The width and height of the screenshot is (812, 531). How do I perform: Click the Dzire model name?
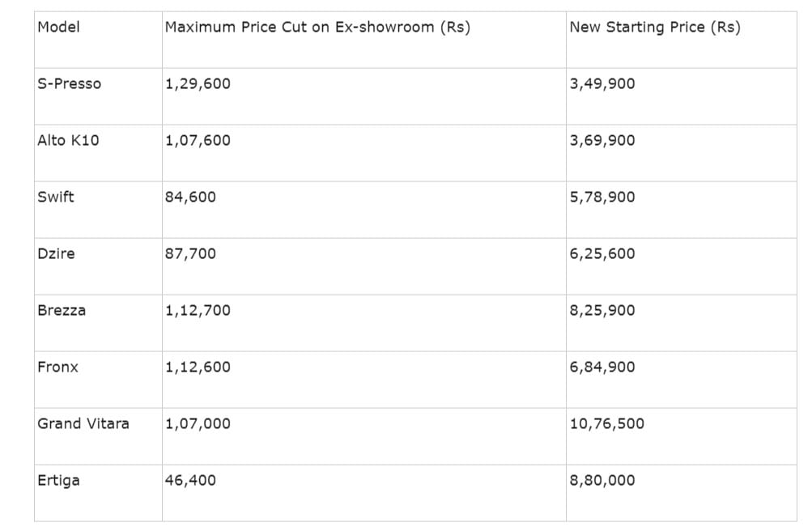56,253
